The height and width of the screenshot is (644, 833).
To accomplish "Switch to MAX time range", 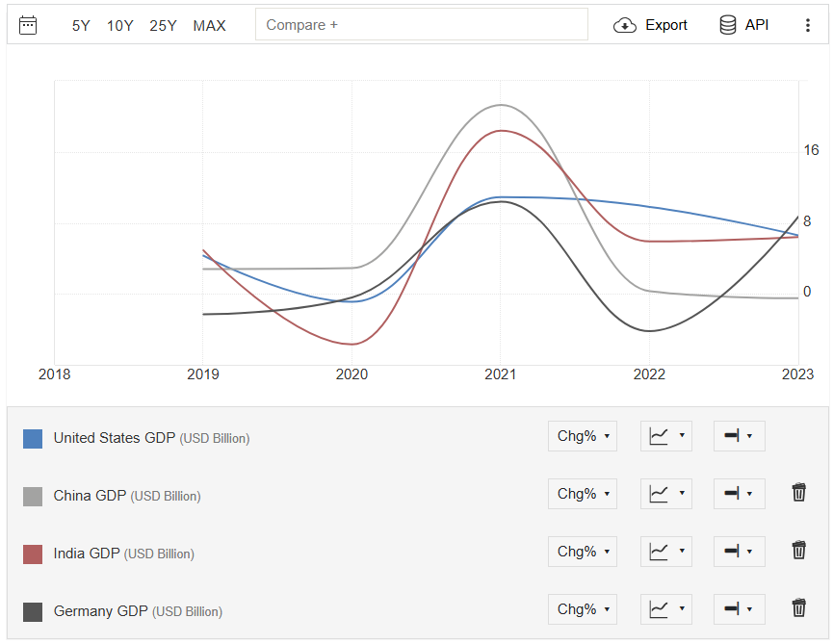I will 209,25.
